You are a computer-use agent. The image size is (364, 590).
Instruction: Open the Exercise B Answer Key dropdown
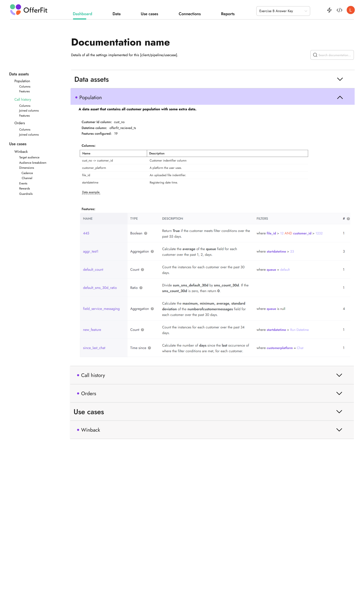[x=283, y=11]
